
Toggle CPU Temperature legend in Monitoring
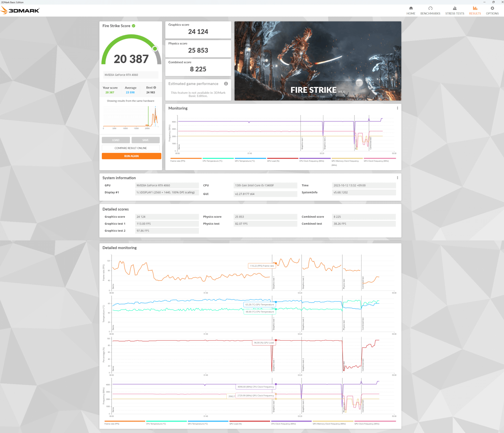click(218, 160)
